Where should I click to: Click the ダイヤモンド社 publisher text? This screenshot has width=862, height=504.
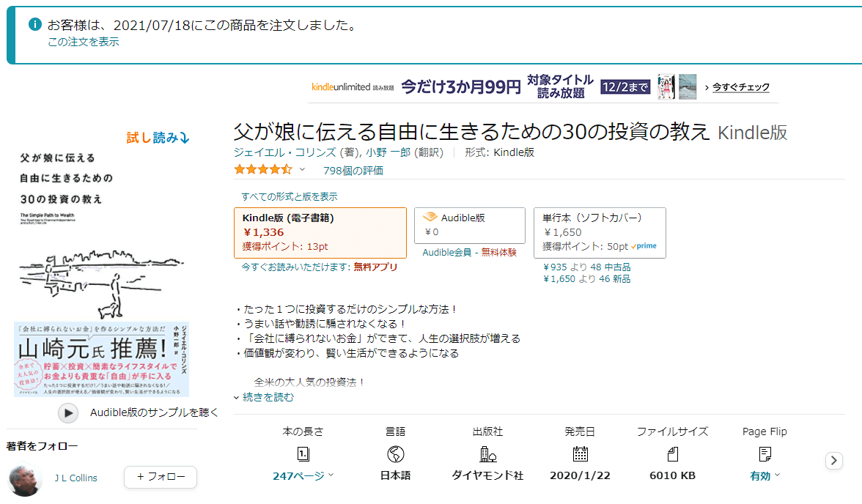(487, 476)
